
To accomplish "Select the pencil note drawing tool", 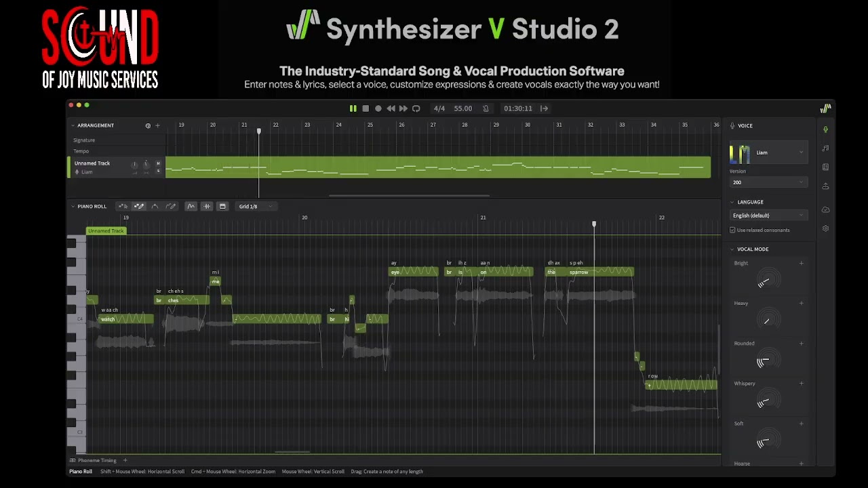I will coord(139,206).
